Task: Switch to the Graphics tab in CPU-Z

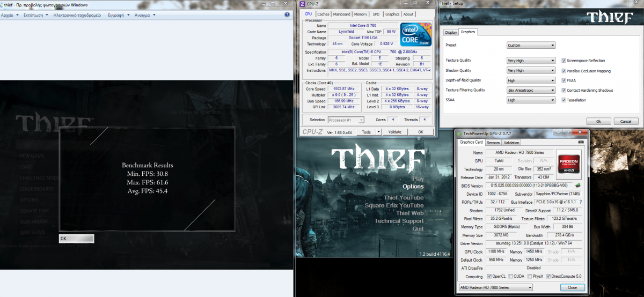Action: (x=392, y=14)
